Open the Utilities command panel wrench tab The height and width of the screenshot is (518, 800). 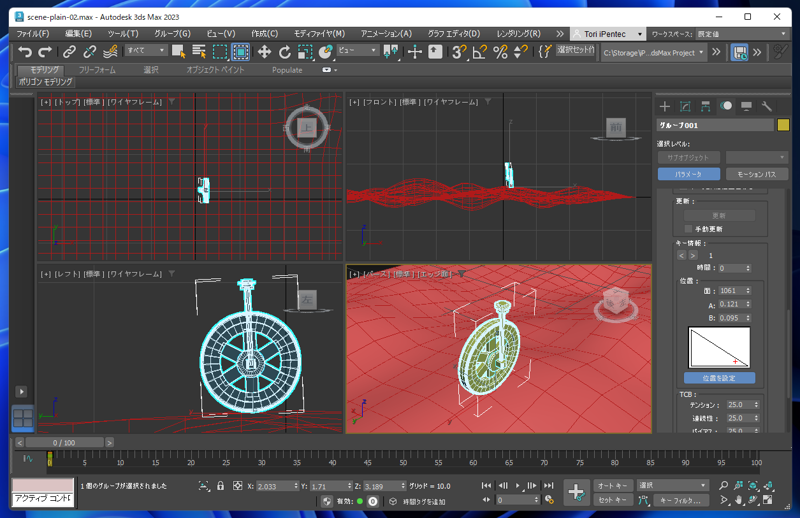pos(766,106)
